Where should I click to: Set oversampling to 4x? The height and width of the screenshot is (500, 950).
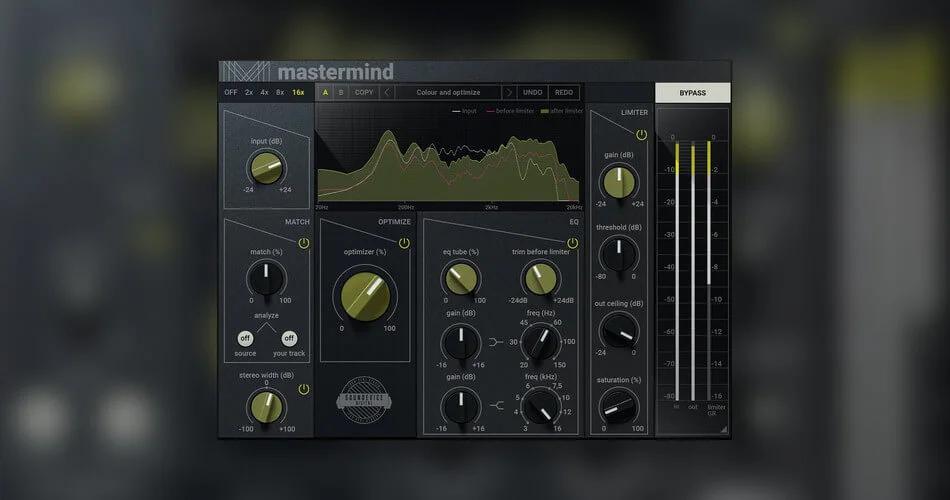pyautogui.click(x=264, y=92)
